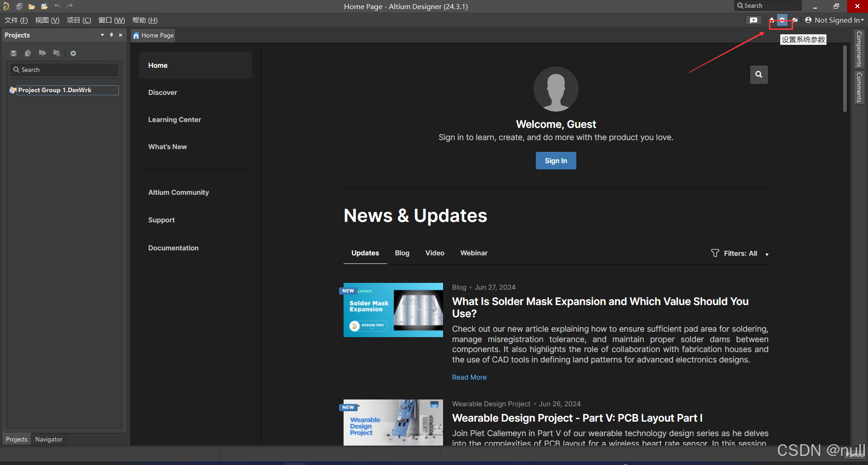Click the Home Page vertical scrollbar
868x465 pixels.
click(844, 78)
